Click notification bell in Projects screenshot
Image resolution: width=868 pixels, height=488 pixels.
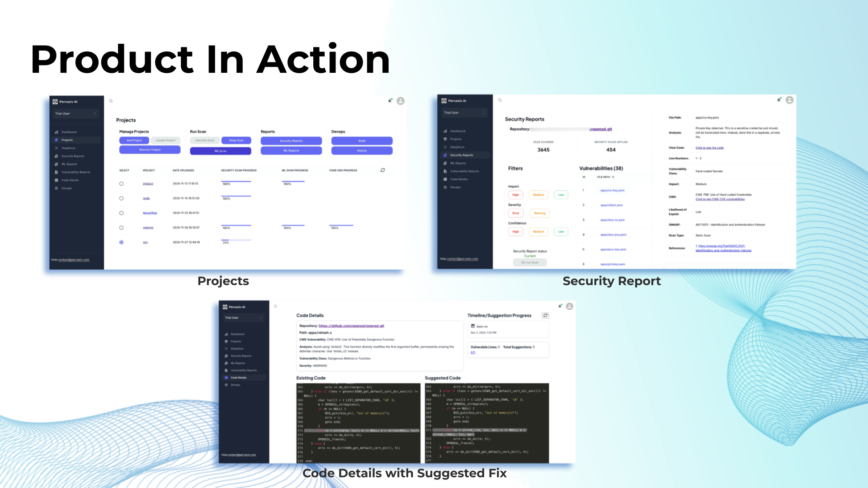click(x=390, y=100)
